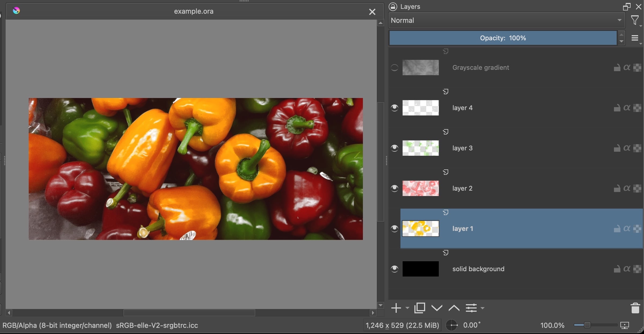Move layer up with the up chevron icon
Image resolution: width=644 pixels, height=334 pixels.
click(454, 308)
